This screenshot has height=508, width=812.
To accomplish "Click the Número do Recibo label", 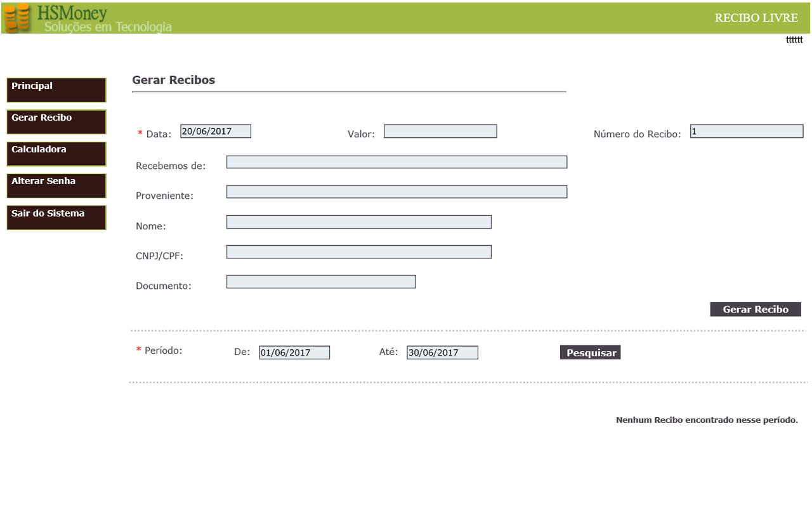I will pos(638,134).
